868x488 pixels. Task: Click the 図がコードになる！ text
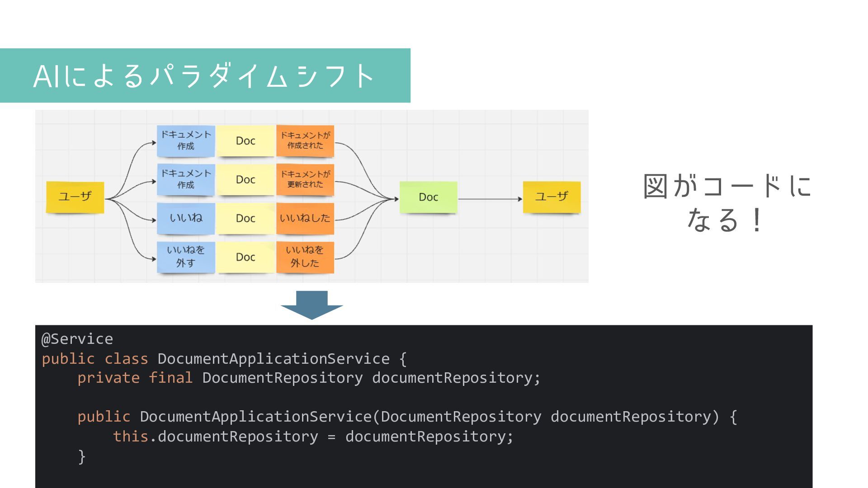coord(727,202)
